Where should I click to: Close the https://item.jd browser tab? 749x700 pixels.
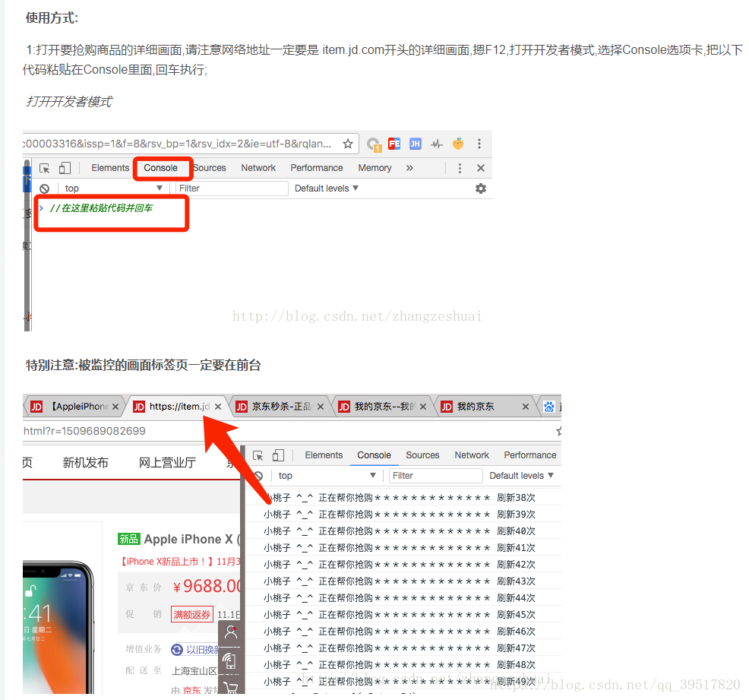pos(218,407)
